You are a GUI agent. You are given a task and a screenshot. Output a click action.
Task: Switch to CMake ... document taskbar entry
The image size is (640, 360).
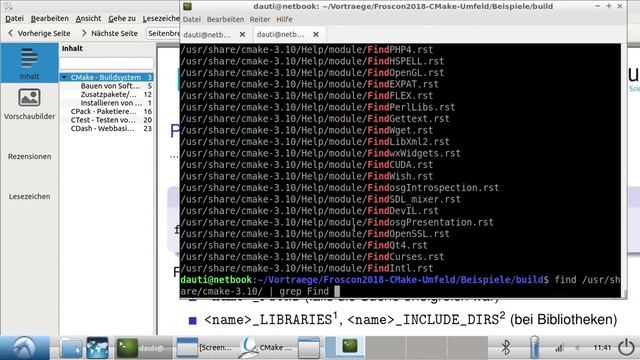coord(266,348)
